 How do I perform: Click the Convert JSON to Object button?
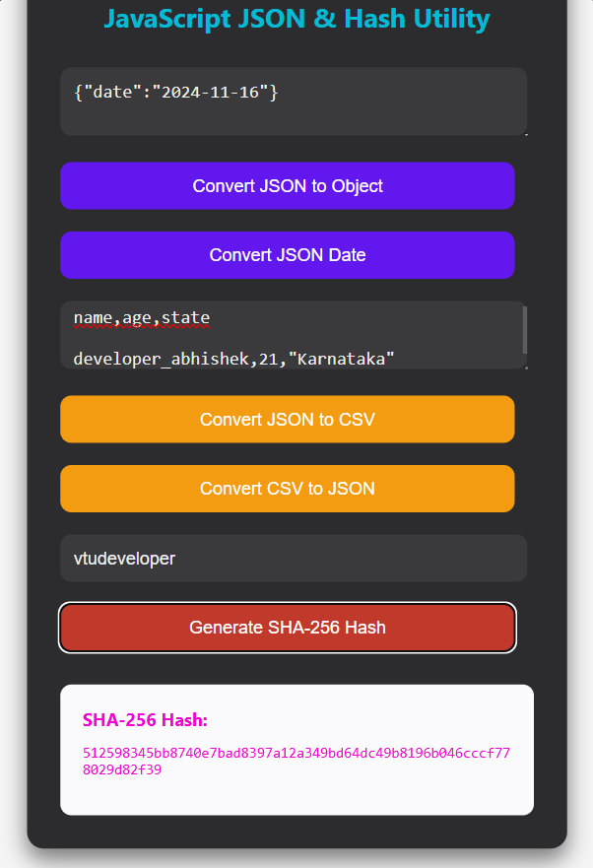288,186
